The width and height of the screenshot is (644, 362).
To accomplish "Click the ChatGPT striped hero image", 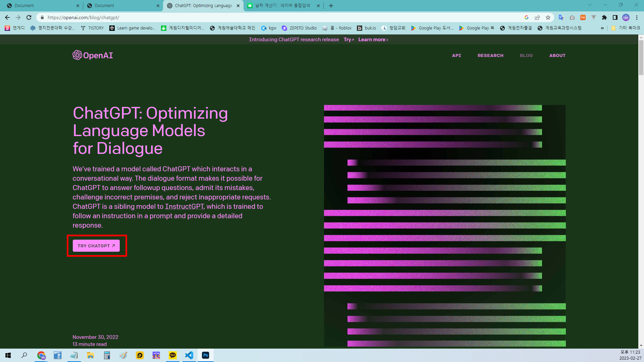I will click(x=445, y=226).
